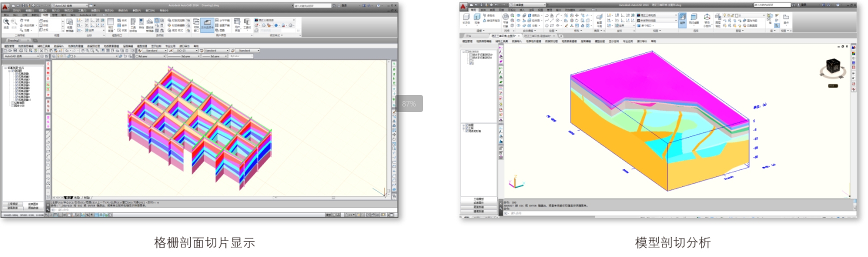This screenshot has height=257, width=868.
Task: Click the 三维模型 button at bottom of left window
Action: pyautogui.click(x=12, y=204)
